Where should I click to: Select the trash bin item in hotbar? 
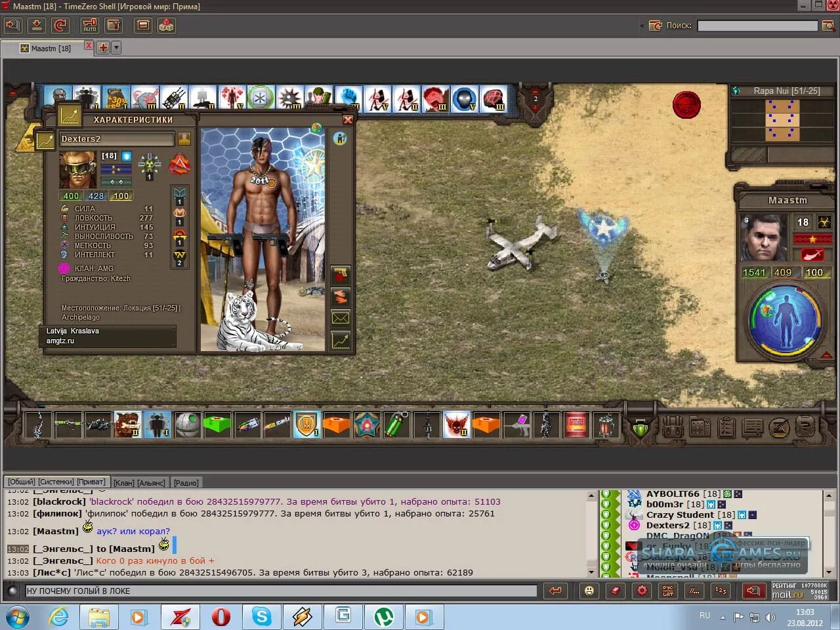[606, 425]
